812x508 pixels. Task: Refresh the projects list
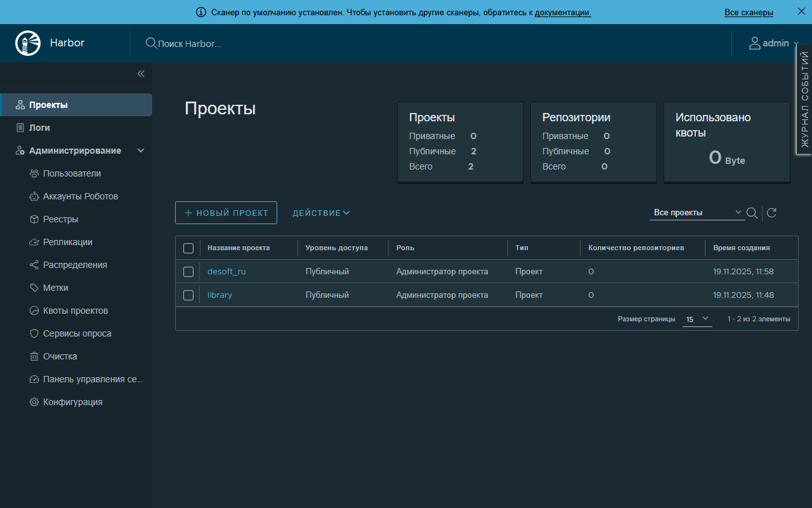point(771,213)
